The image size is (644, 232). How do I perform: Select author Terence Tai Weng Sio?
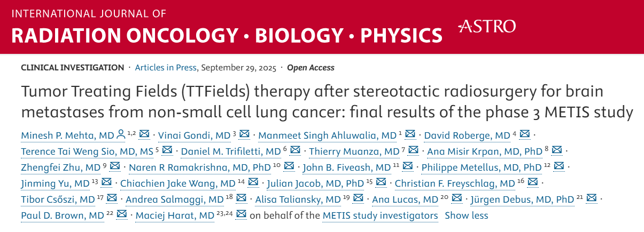[x=87, y=151]
